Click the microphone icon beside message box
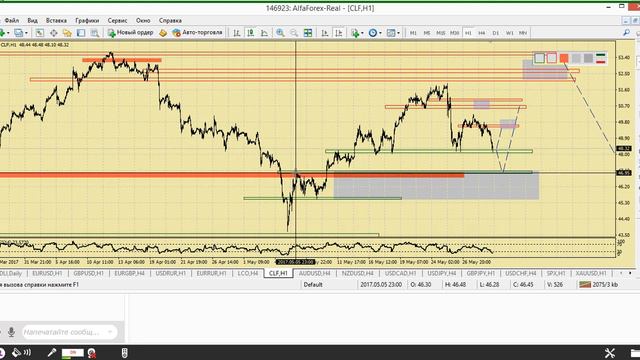640x360 pixels. coord(11,332)
